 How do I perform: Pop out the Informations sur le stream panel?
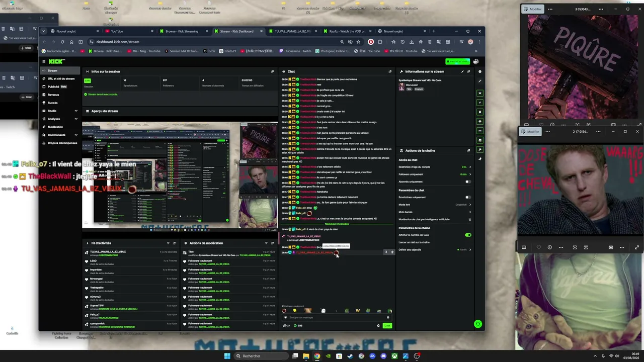click(x=468, y=71)
